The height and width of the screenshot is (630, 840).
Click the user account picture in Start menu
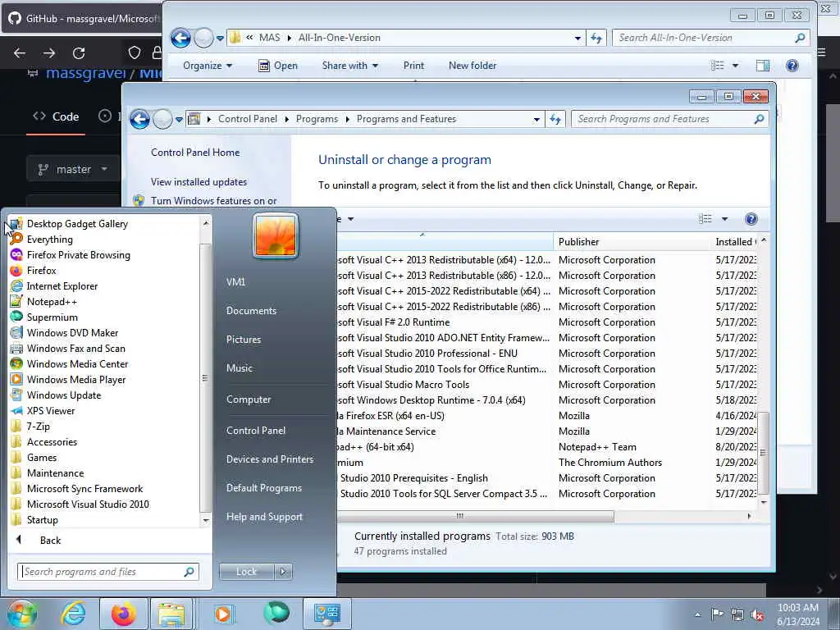pos(276,236)
